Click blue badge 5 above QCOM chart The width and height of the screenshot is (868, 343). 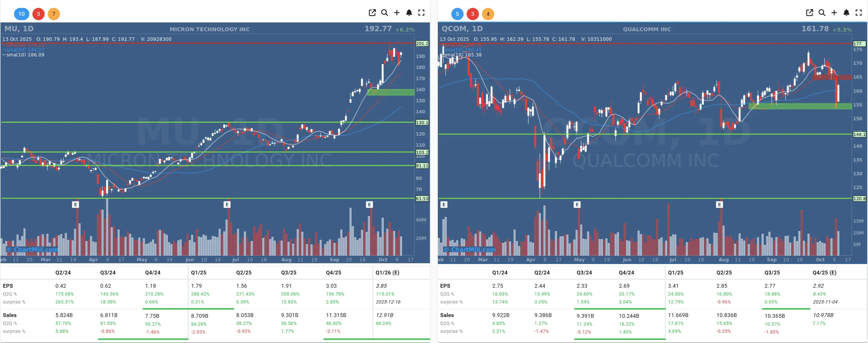click(x=457, y=14)
